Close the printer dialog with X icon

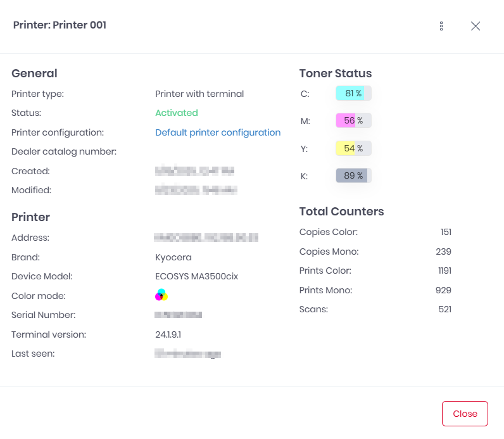tap(476, 26)
